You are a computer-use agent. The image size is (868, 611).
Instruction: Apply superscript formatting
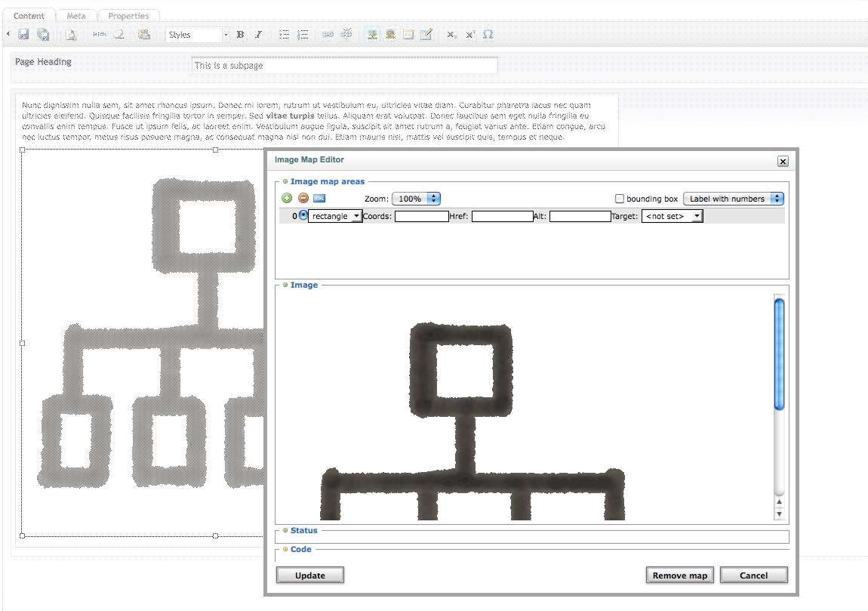pos(470,34)
